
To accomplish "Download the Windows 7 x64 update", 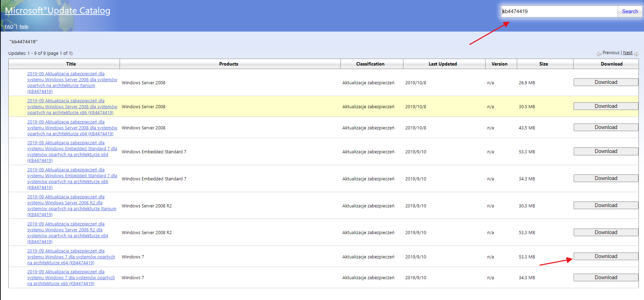I will [x=606, y=256].
